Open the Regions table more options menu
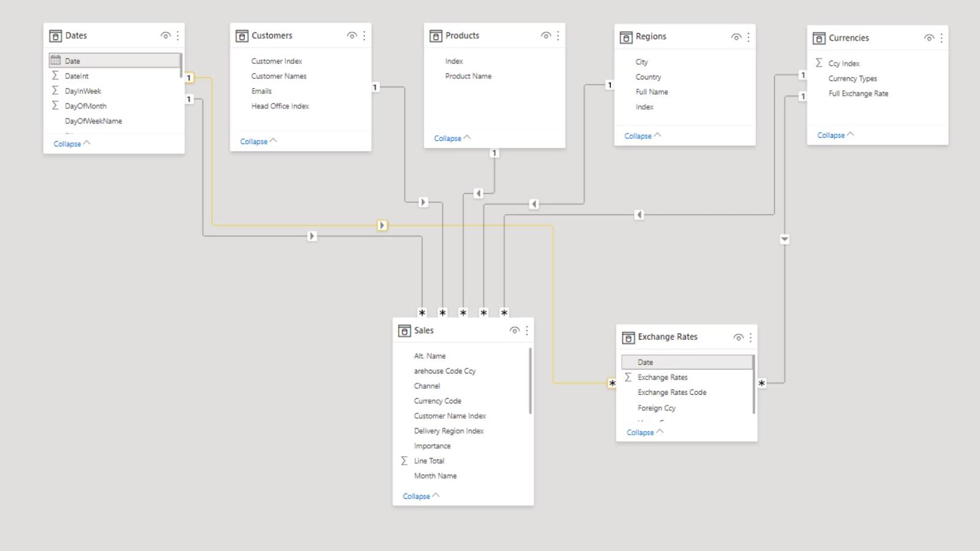Viewport: 980px width, 551px height. click(x=748, y=37)
